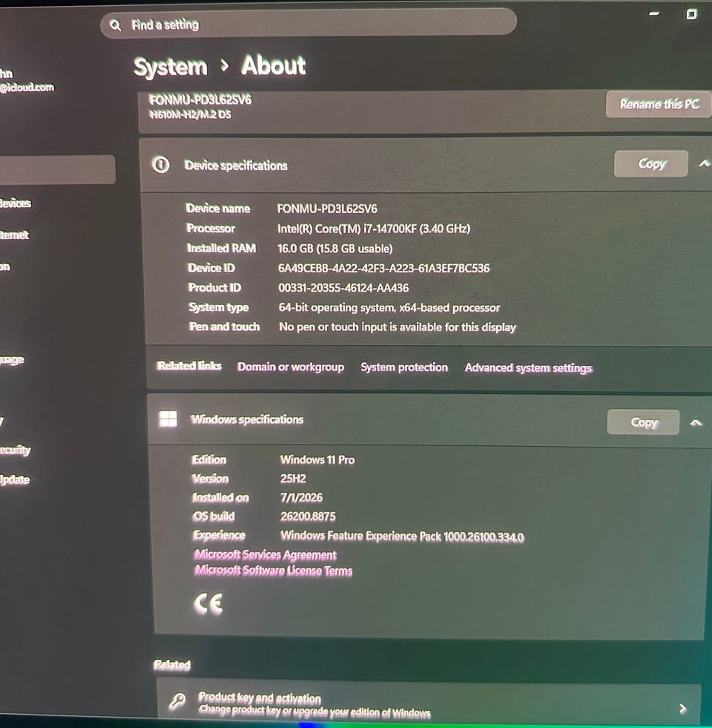Open the sidebar item ending in 'ecurity'
This screenshot has width=712, height=728.
[16, 450]
